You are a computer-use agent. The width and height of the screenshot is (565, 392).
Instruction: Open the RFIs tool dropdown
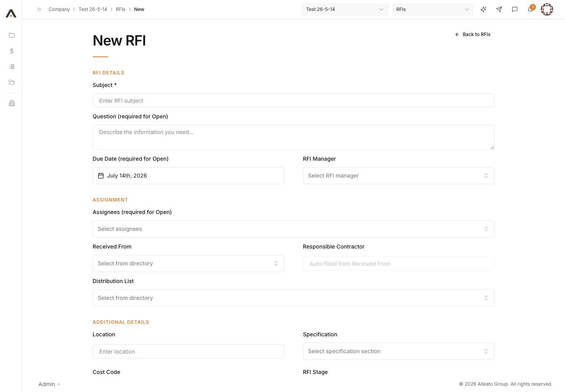pos(433,9)
